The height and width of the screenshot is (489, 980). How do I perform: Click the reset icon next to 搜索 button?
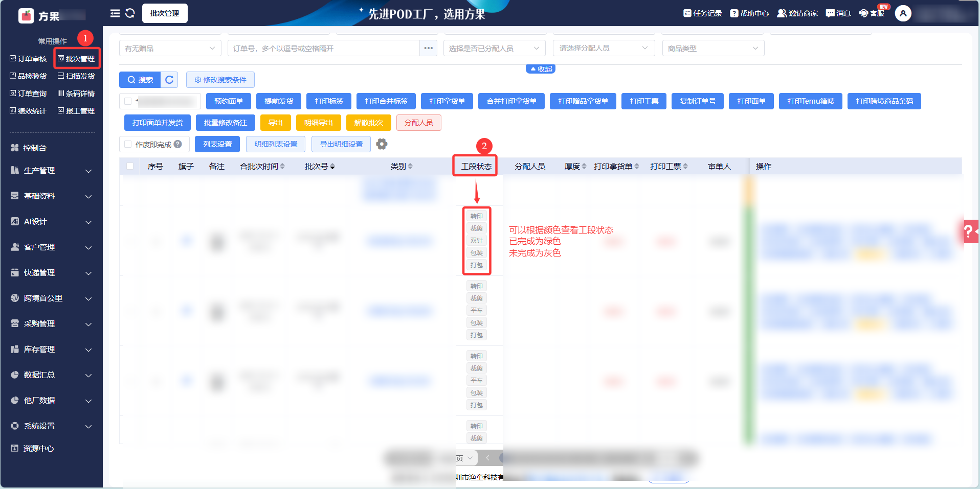[169, 80]
